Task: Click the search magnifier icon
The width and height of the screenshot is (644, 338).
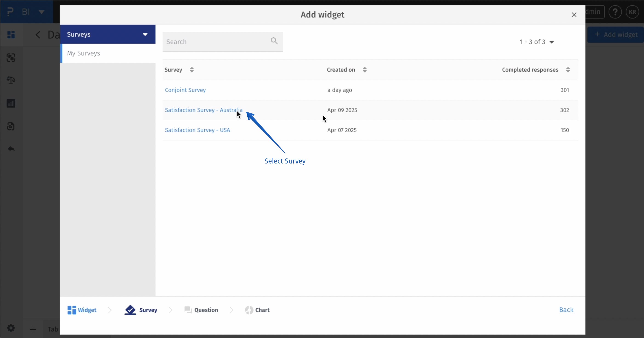Action: [274, 41]
